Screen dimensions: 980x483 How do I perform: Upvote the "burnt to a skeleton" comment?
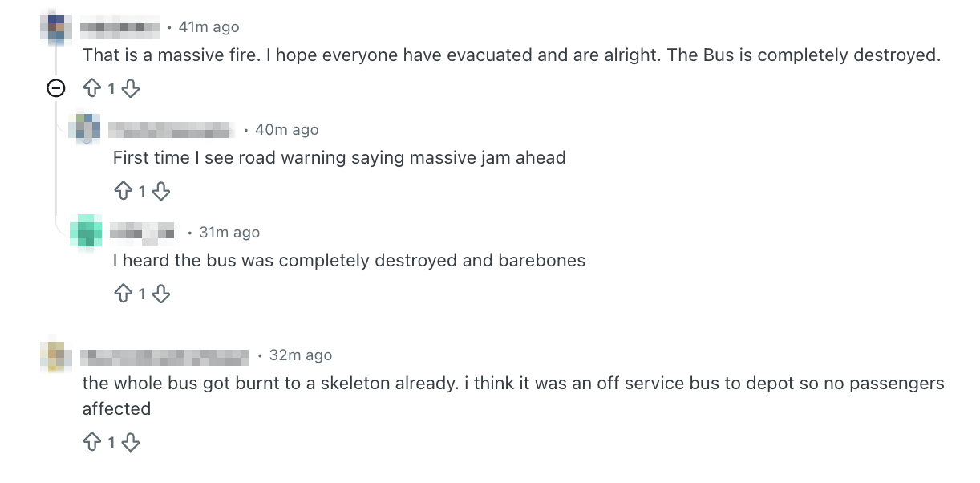point(92,442)
